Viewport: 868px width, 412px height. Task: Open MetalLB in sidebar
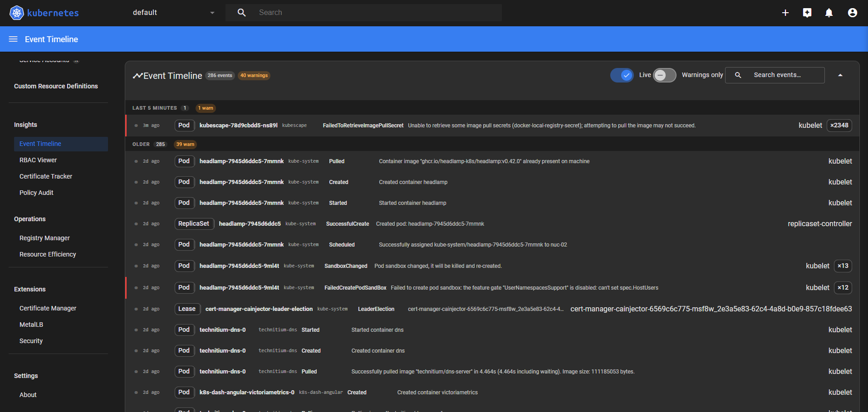(31, 325)
